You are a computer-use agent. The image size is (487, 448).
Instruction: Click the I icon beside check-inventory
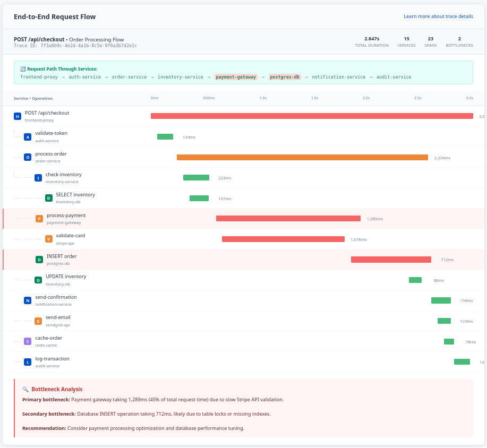(38, 178)
